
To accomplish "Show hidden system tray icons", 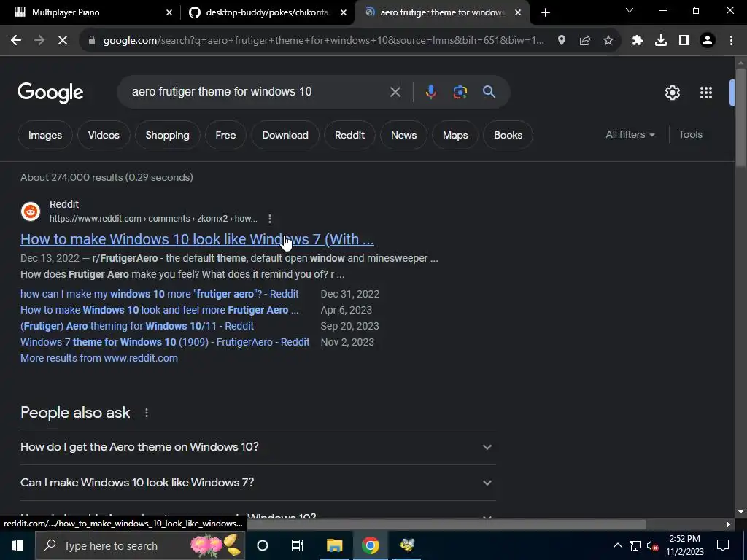I will click(x=617, y=545).
